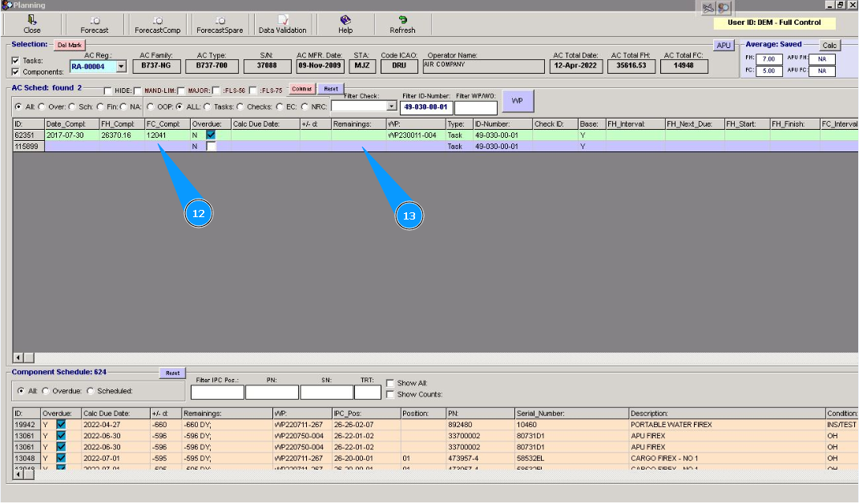Toggle the Components checkbox in Selection
859x504 pixels.
click(x=15, y=72)
